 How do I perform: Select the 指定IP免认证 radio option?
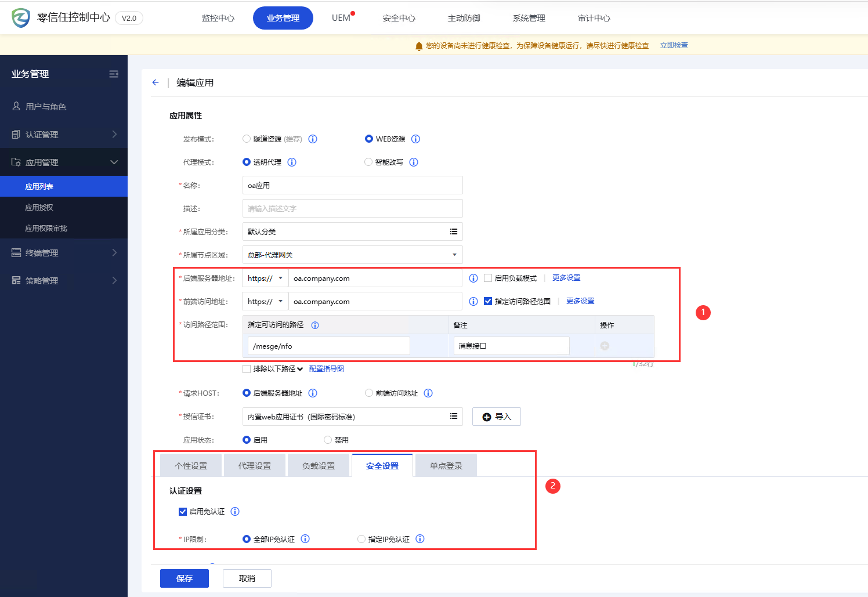[x=361, y=539]
